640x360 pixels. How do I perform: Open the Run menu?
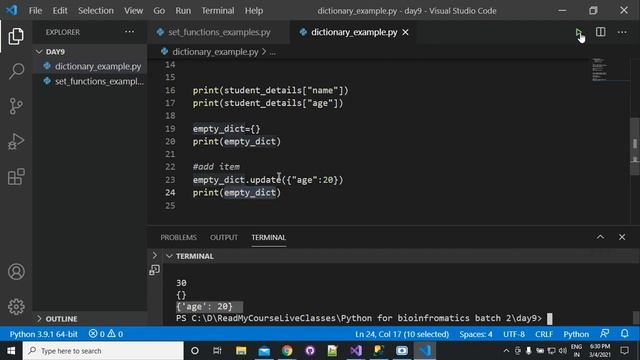[183, 11]
